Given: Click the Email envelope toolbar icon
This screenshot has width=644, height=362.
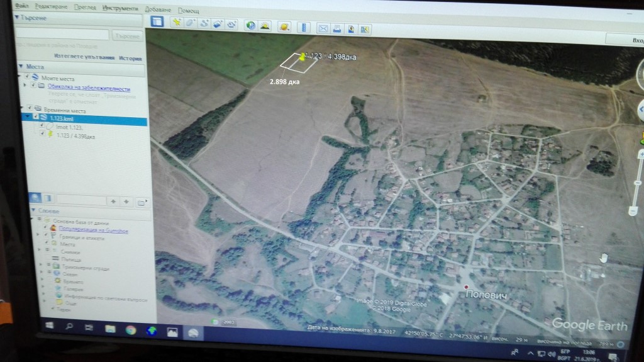Looking at the screenshot, I should pos(323,28).
